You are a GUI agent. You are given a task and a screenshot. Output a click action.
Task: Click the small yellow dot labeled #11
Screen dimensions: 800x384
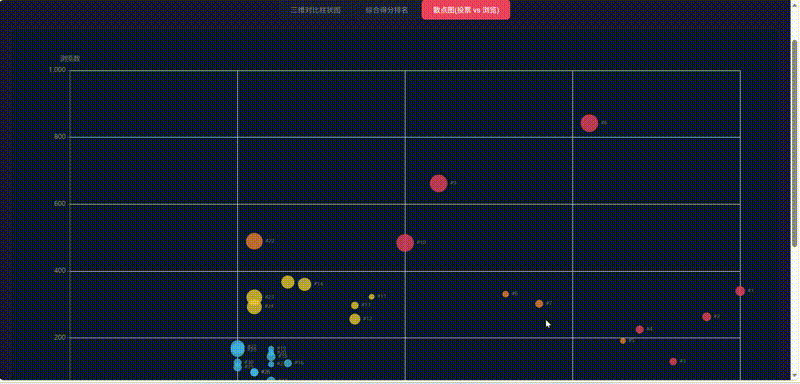[371, 297]
